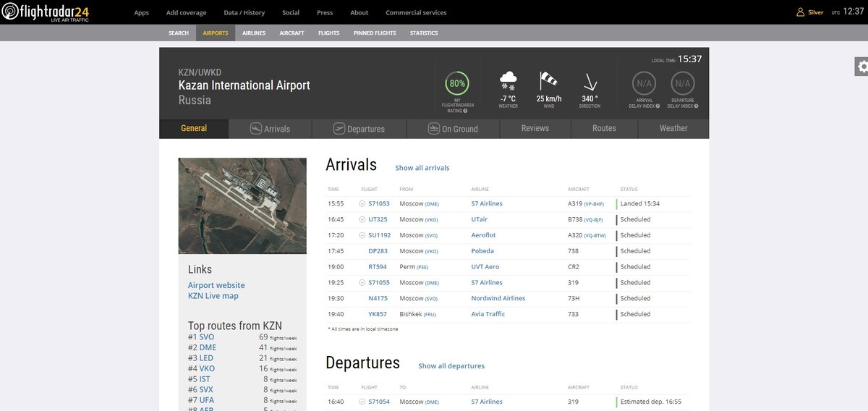Open the LED top route link
Image resolution: width=868 pixels, height=411 pixels.
point(207,358)
